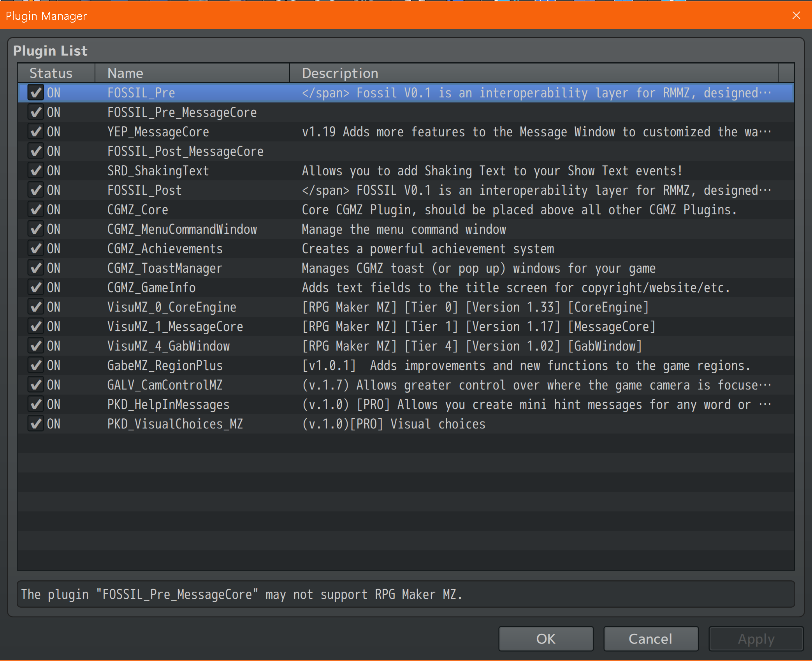Select 'Manage the menu command window' description
The image size is (812, 661).
pyautogui.click(x=404, y=229)
